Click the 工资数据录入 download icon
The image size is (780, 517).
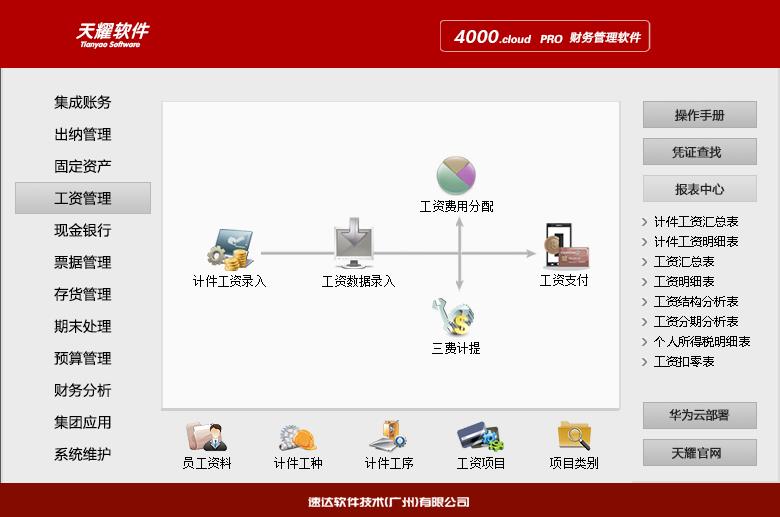[x=357, y=243]
